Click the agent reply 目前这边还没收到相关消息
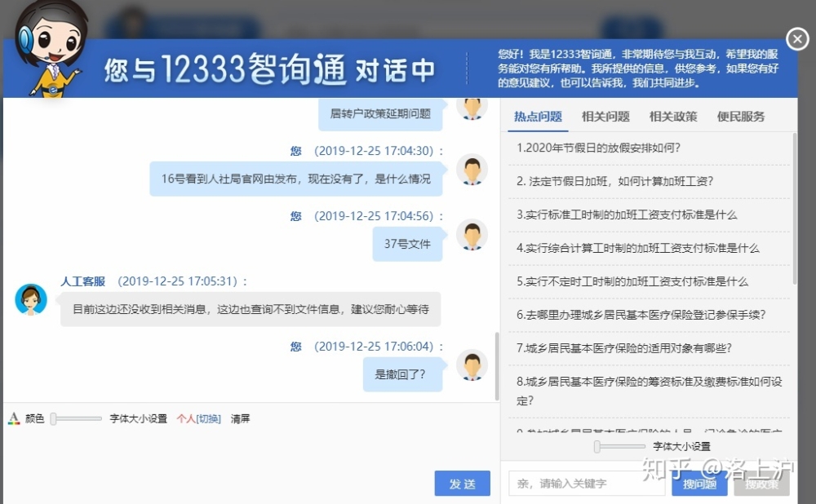The width and height of the screenshot is (816, 504). point(251,309)
